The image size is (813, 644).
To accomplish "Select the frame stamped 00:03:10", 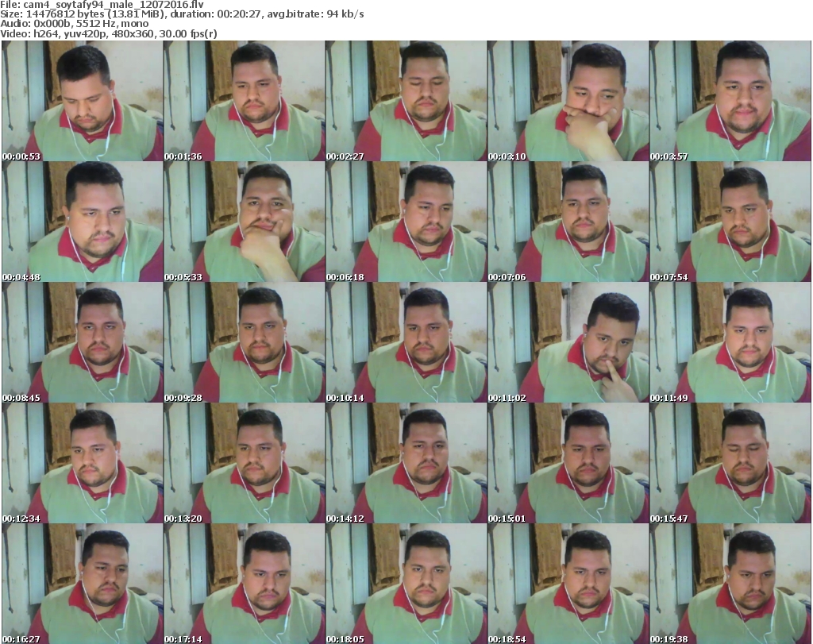I will tap(568, 101).
